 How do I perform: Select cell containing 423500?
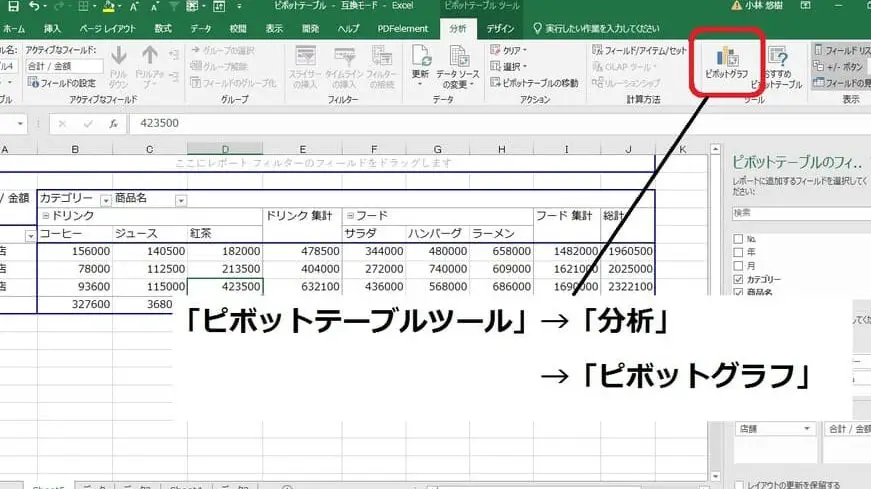click(225, 286)
